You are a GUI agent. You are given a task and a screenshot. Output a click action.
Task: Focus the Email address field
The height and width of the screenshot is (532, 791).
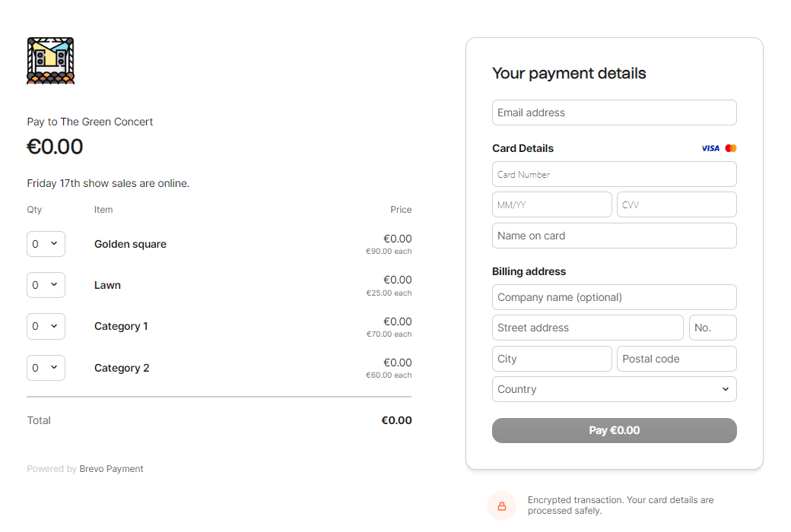(614, 112)
